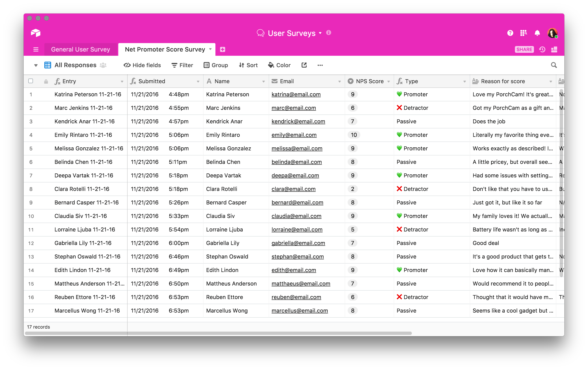Image resolution: width=588 pixels, height=370 pixels.
Task: Toggle Hide fields in the toolbar
Action: tap(142, 65)
